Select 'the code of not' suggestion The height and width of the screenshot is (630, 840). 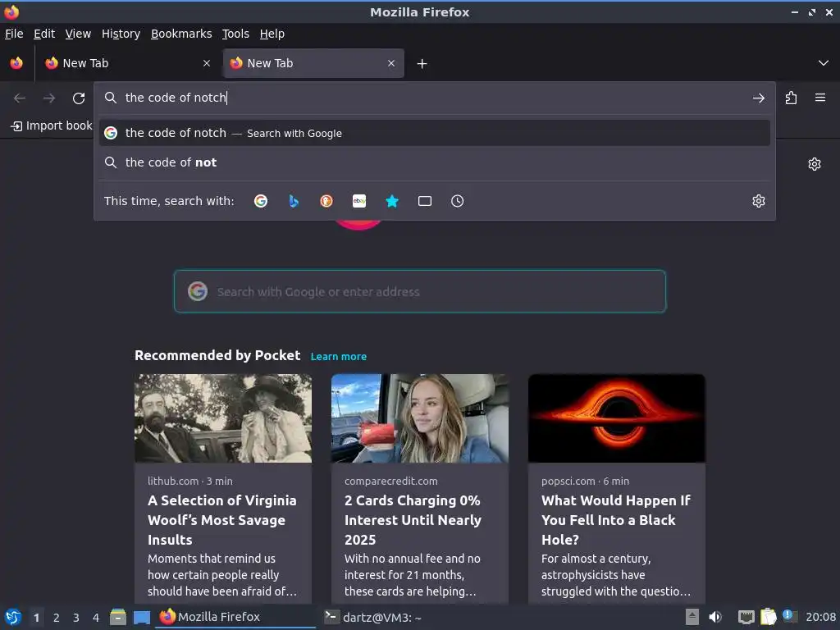pos(435,162)
